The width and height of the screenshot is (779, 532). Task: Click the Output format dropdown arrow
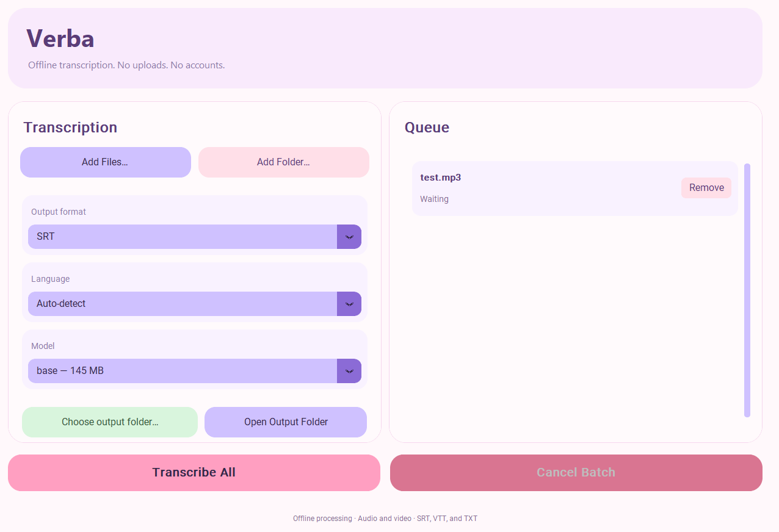click(x=349, y=237)
